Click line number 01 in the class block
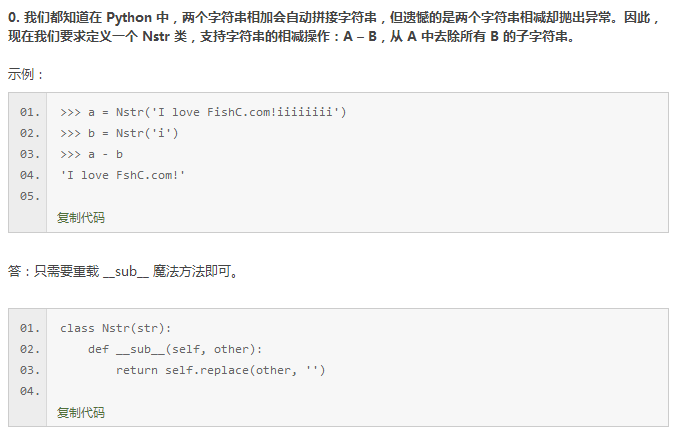 pyautogui.click(x=29, y=328)
